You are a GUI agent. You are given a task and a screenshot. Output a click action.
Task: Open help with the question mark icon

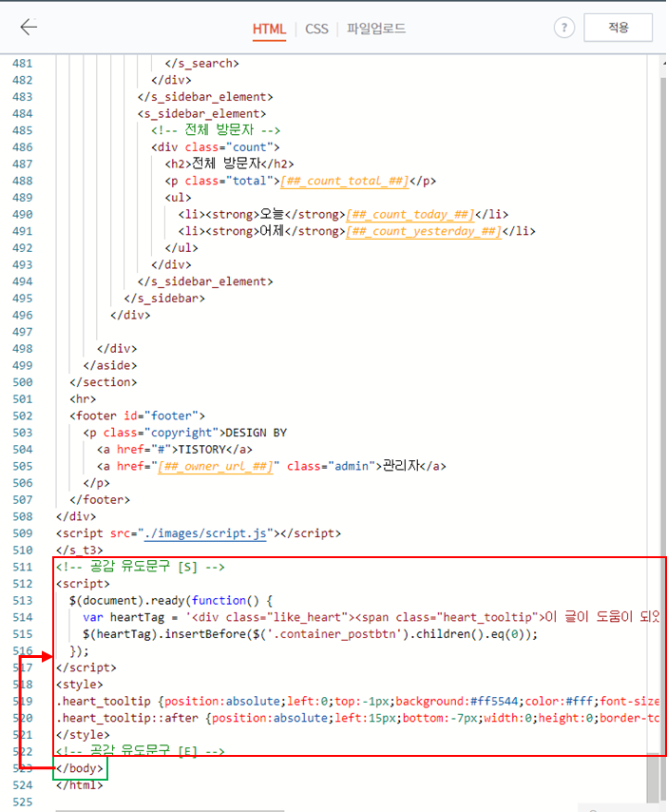point(564,28)
